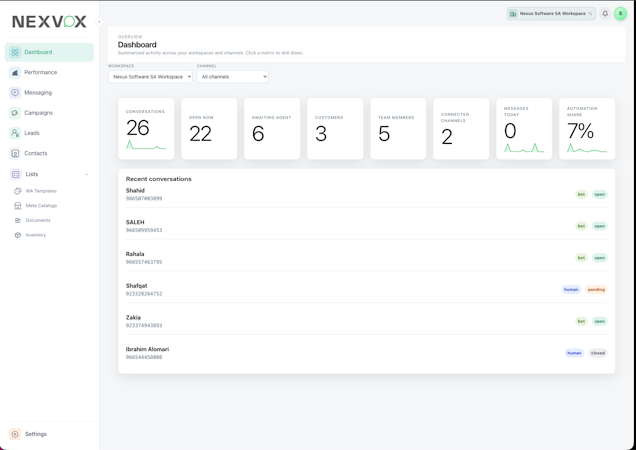Click phone number 923328264752
This screenshot has height=450, width=636.
[144, 293]
